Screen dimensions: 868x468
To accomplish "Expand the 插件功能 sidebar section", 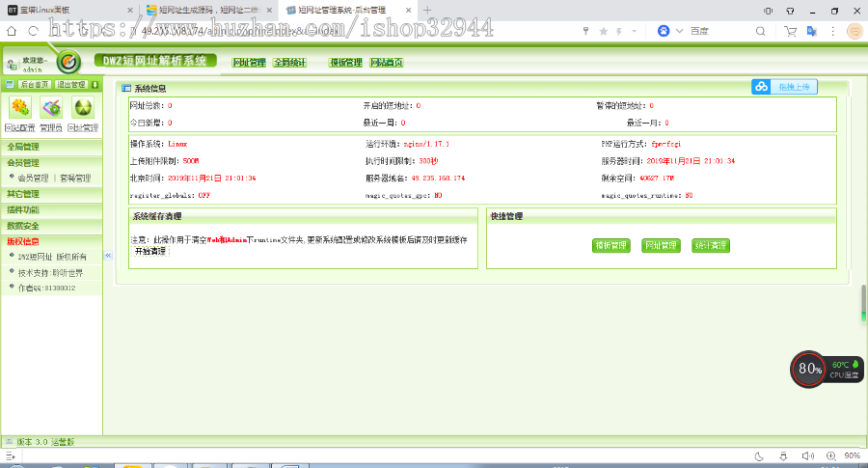I will tap(51, 210).
